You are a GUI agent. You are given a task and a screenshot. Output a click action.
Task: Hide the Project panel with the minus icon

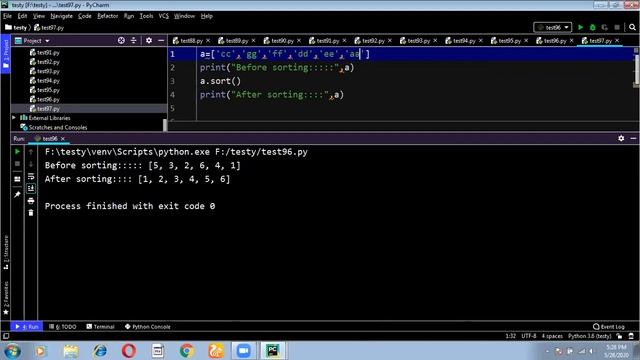[x=161, y=40]
